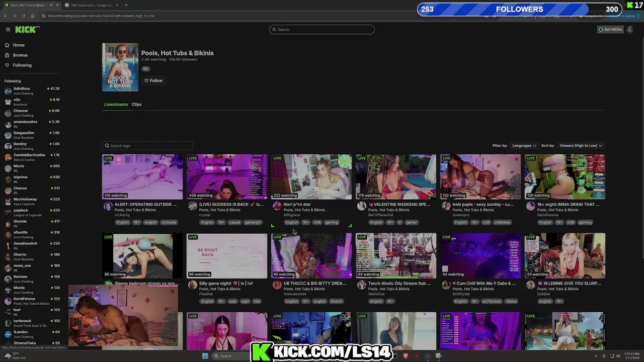The height and width of the screenshot is (362, 644).
Task: Click amandasoliss avatar in sidebar
Action: click(8, 124)
